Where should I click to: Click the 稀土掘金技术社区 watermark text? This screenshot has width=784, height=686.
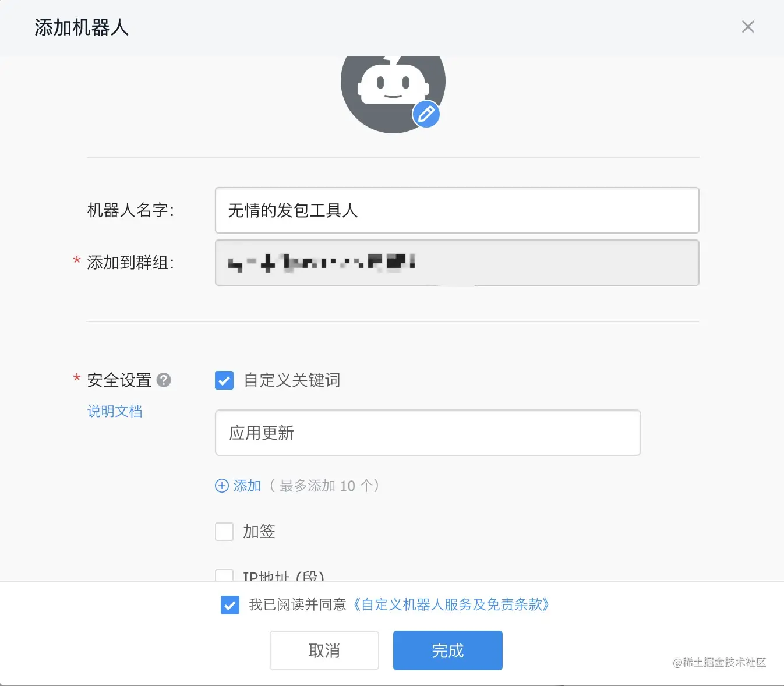point(720,663)
